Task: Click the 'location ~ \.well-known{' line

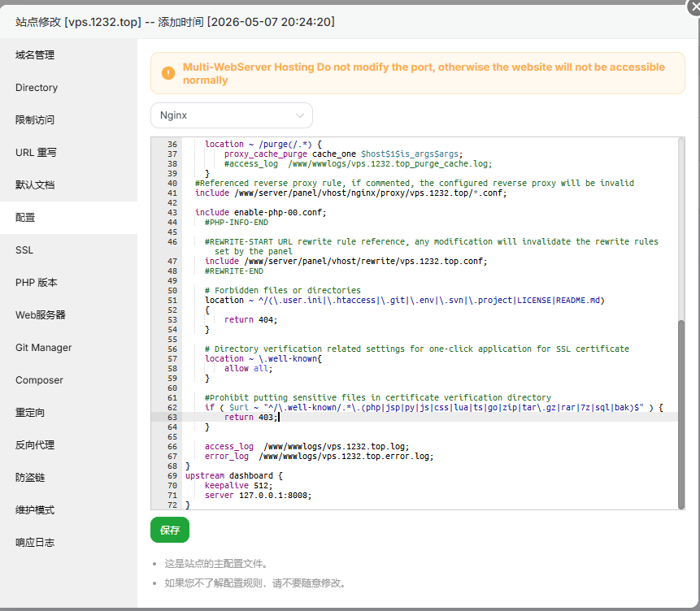Action: [263, 359]
